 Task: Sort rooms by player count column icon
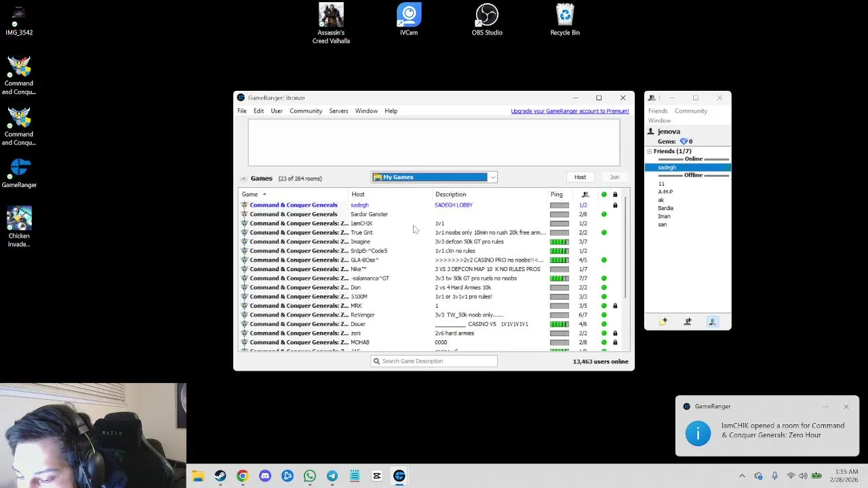585,195
